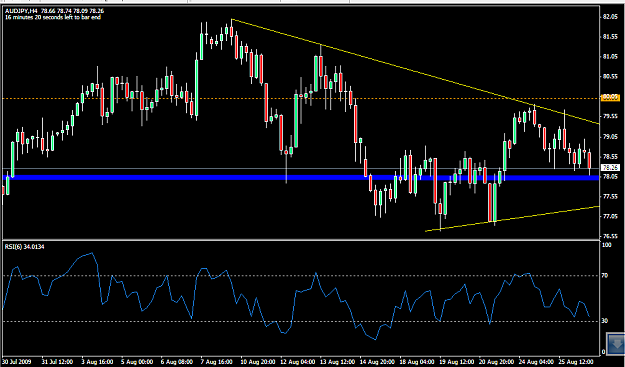The image size is (625, 367).
Task: Click the '5 Aug 00:00' time label
Action: coord(137,361)
